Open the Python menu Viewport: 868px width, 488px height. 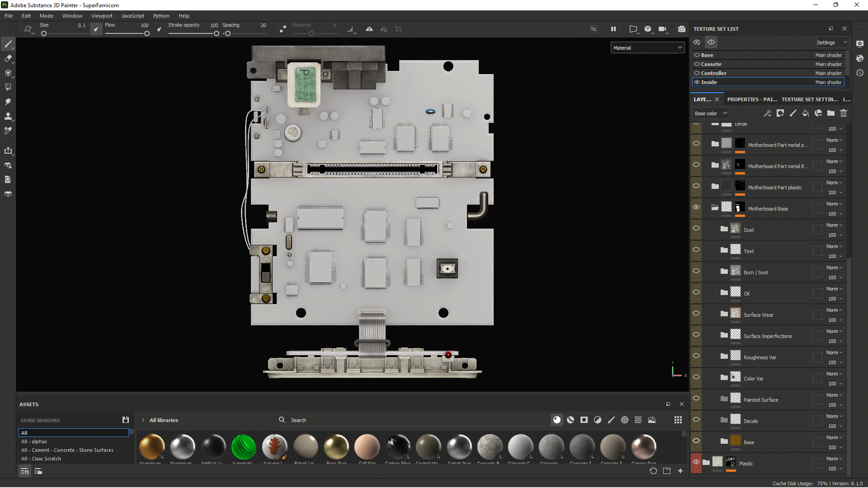coord(161,16)
